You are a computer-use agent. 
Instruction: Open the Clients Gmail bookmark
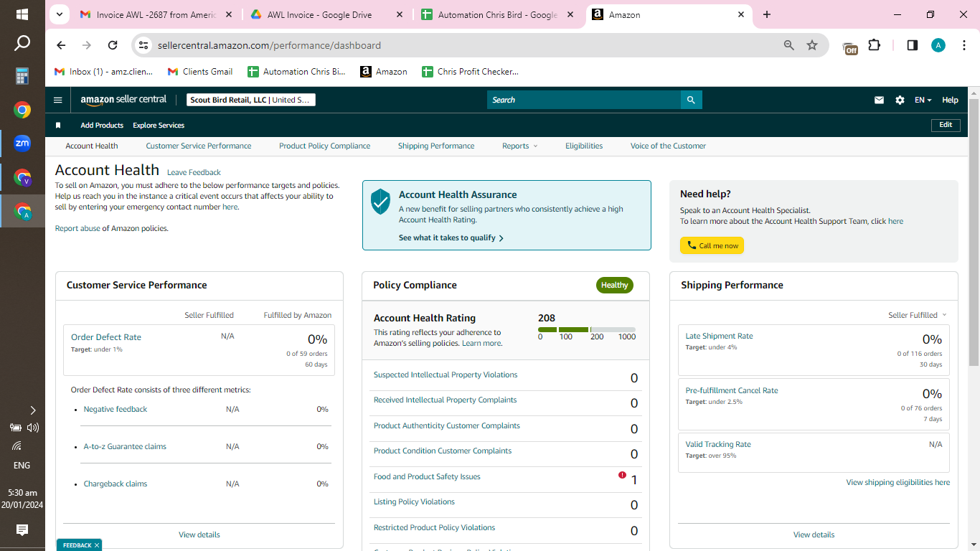click(200, 72)
